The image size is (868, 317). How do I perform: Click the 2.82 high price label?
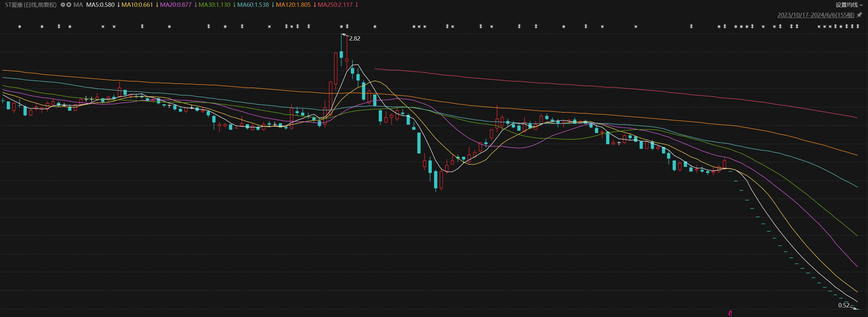[354, 38]
